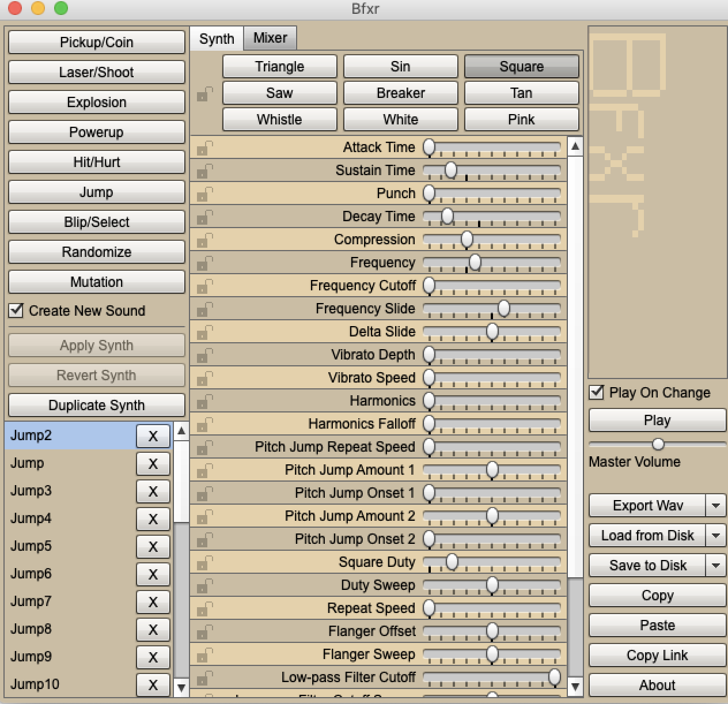Image resolution: width=728 pixels, height=704 pixels.
Task: Delete the Jump7 sound with X
Action: tap(153, 602)
